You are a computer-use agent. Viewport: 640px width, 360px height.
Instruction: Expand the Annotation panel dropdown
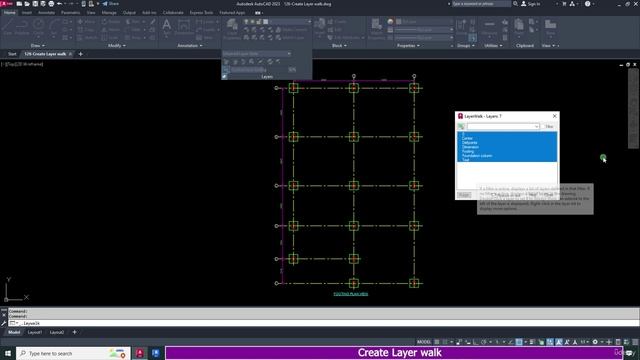(190, 46)
